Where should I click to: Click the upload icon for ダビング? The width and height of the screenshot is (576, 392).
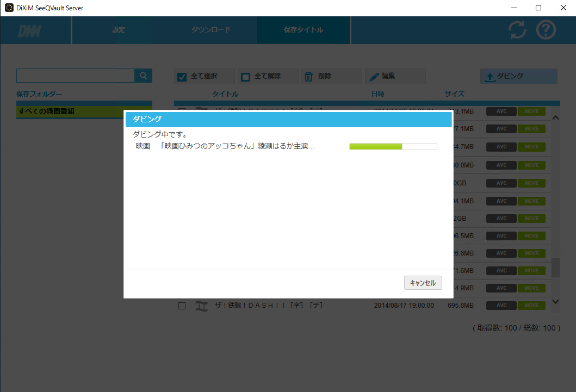490,77
